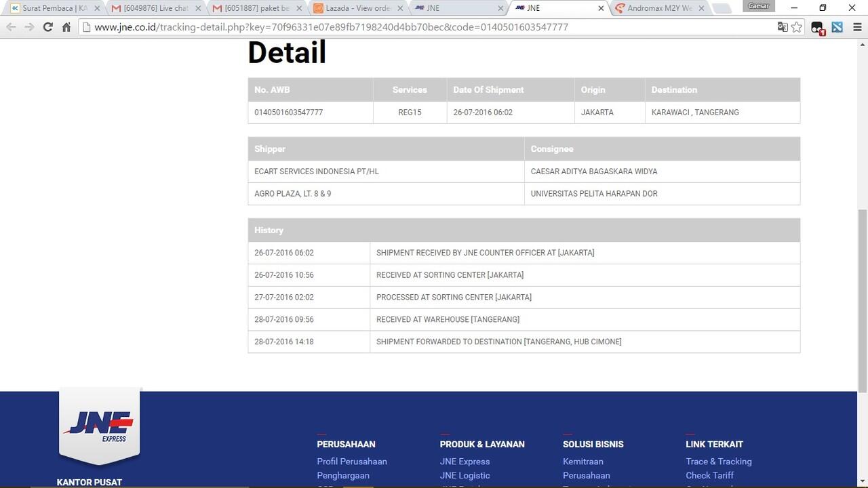Viewport: 868px width, 488px height.
Task: Bookmark this page with the star icon
Action: 797,27
